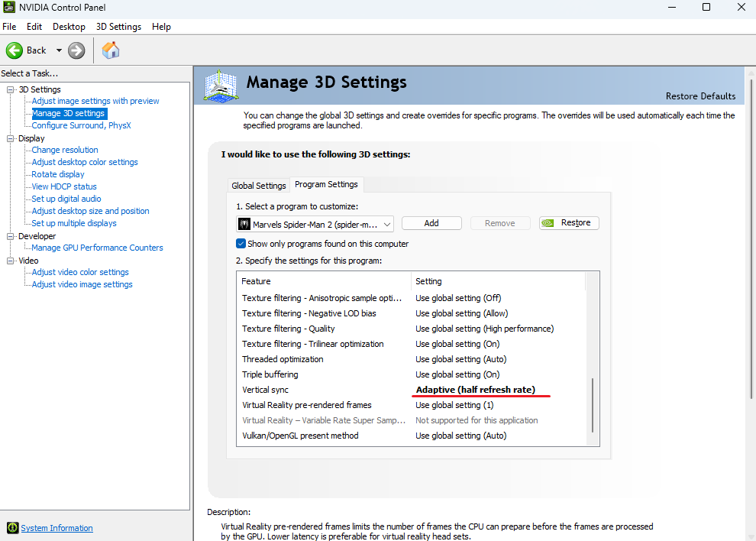Select Change resolution in the task tree

65,150
